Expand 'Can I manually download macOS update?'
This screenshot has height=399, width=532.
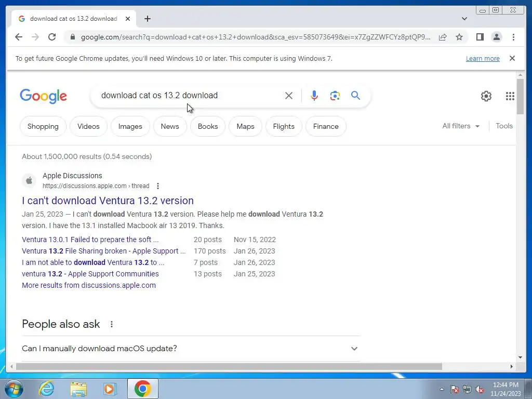(x=191, y=349)
